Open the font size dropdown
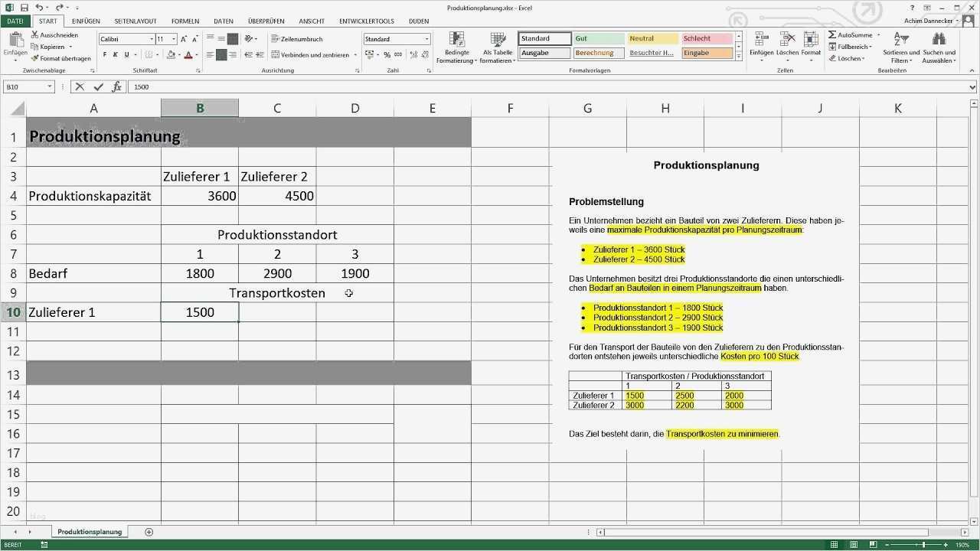The height and width of the screenshot is (551, 980). tap(172, 38)
